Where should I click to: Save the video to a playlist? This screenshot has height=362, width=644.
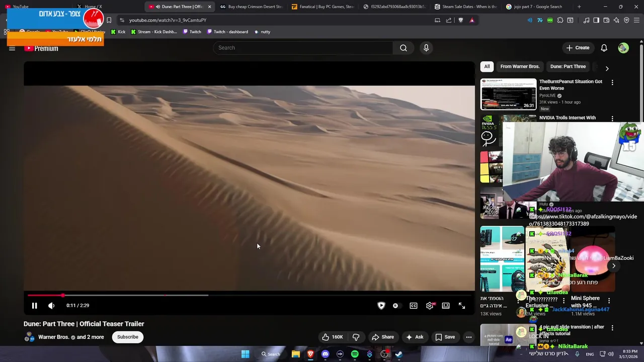tap(445, 337)
